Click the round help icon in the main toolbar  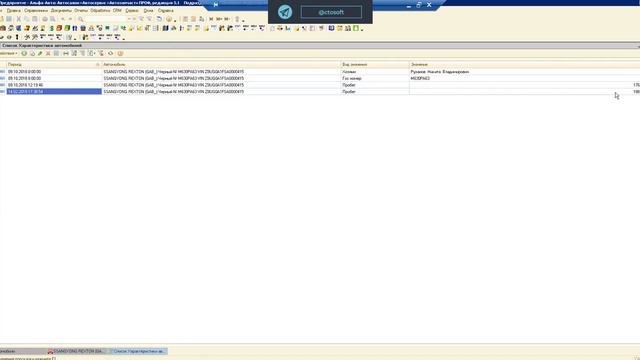point(169,19)
